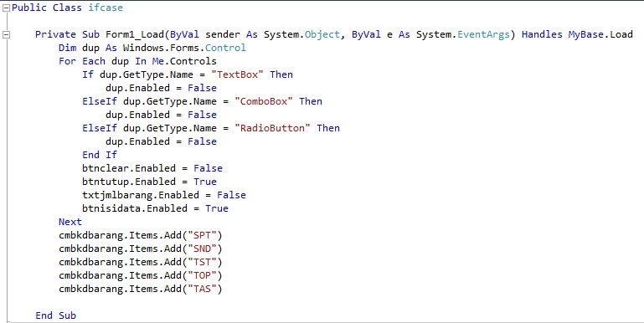Click the sender parameter name
644x323 pixels.
[x=223, y=34]
